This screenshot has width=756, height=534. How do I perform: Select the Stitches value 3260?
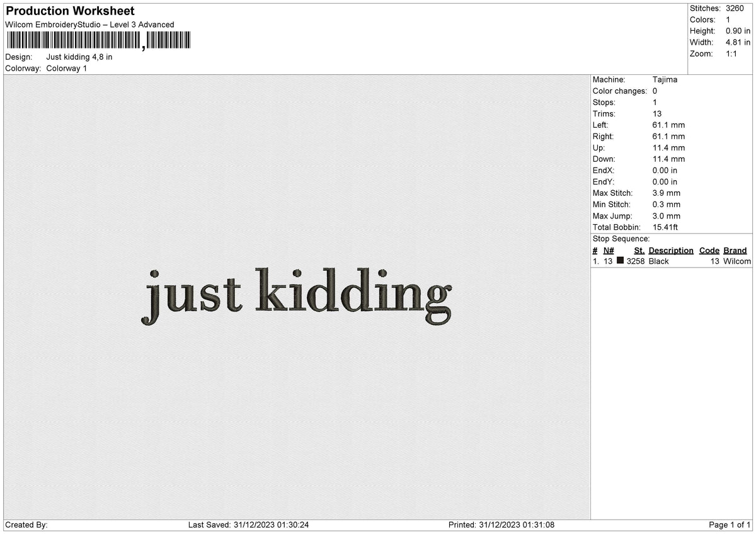point(735,8)
